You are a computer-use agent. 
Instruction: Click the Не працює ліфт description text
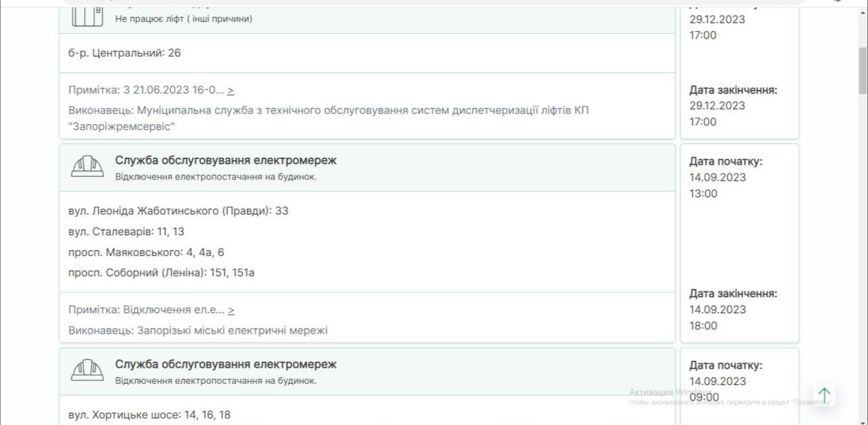184,19
